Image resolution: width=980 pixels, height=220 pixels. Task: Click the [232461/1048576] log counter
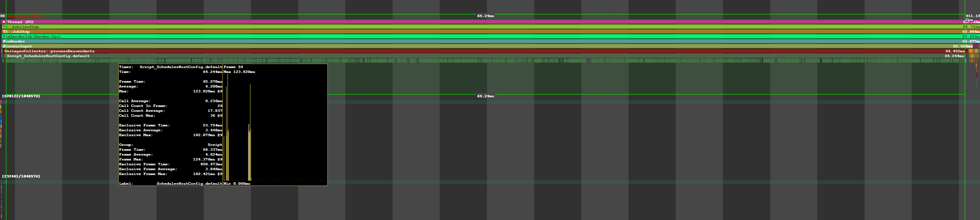click(x=21, y=176)
